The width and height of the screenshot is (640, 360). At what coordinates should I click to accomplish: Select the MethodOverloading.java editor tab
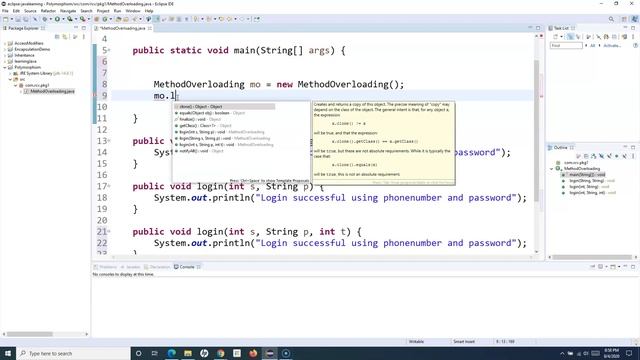point(122,28)
